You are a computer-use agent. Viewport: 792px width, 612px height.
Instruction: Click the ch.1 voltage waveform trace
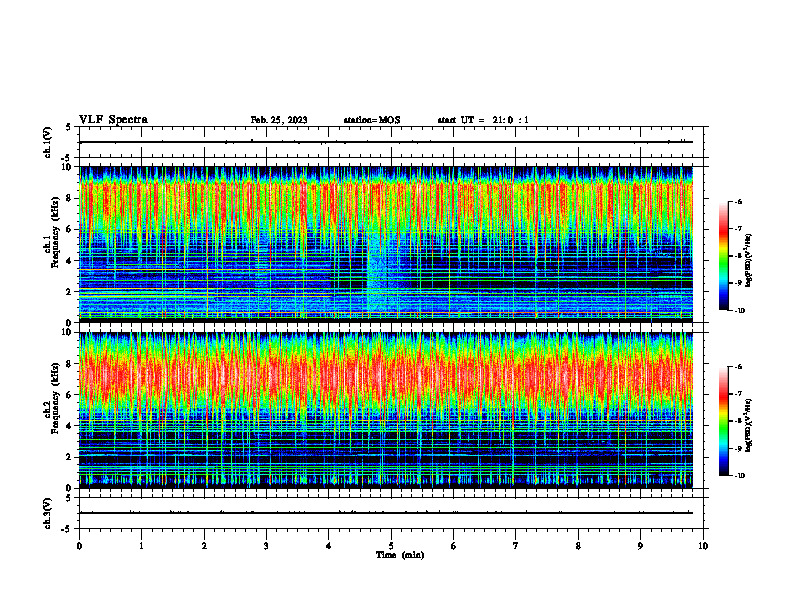point(386,142)
